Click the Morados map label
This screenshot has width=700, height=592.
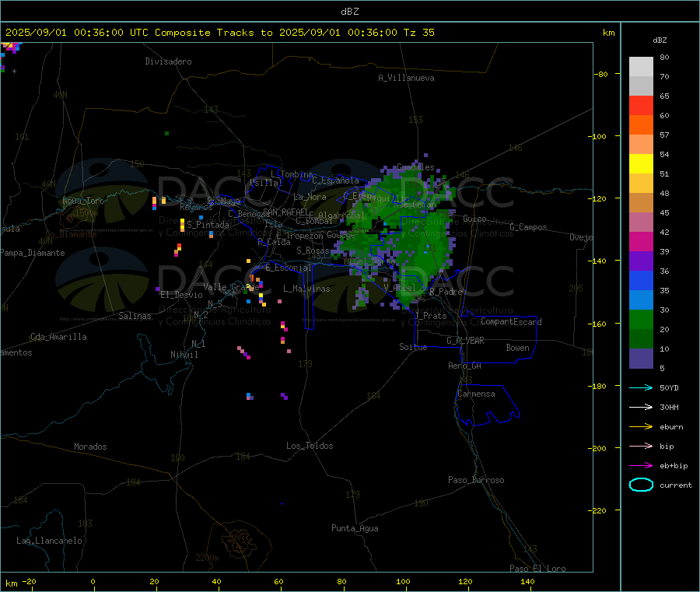[x=91, y=447]
